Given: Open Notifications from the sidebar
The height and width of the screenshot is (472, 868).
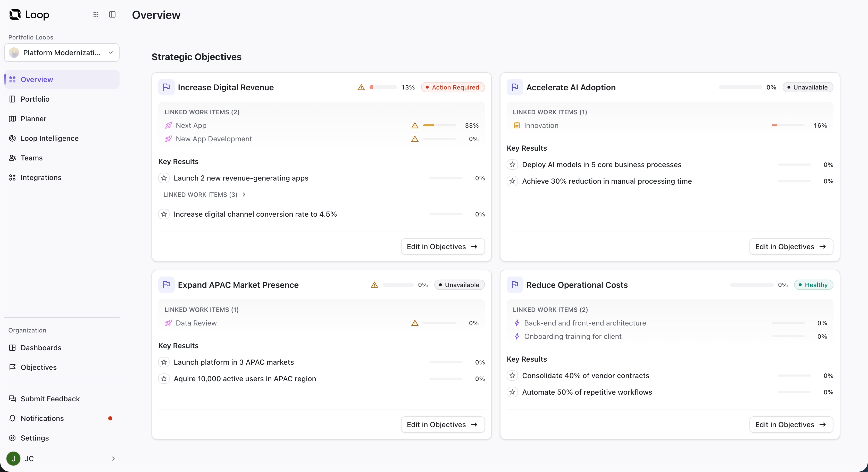Looking at the screenshot, I should click(62, 418).
